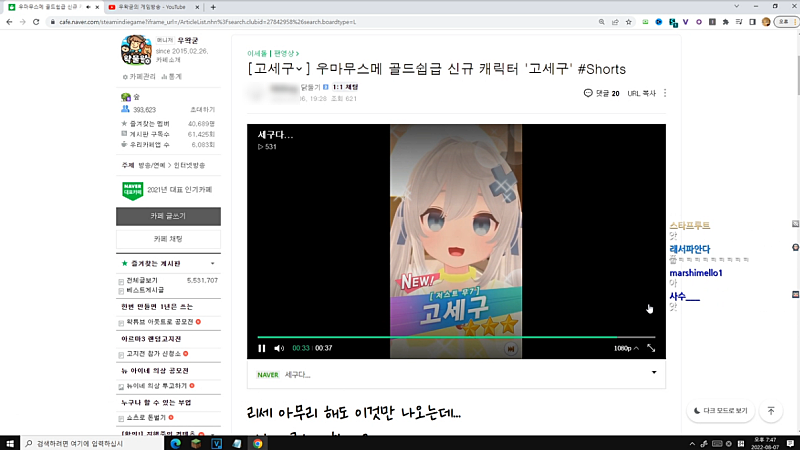This screenshot has height=450, width=800.
Task: Pause the video with the pause button
Action: click(262, 348)
